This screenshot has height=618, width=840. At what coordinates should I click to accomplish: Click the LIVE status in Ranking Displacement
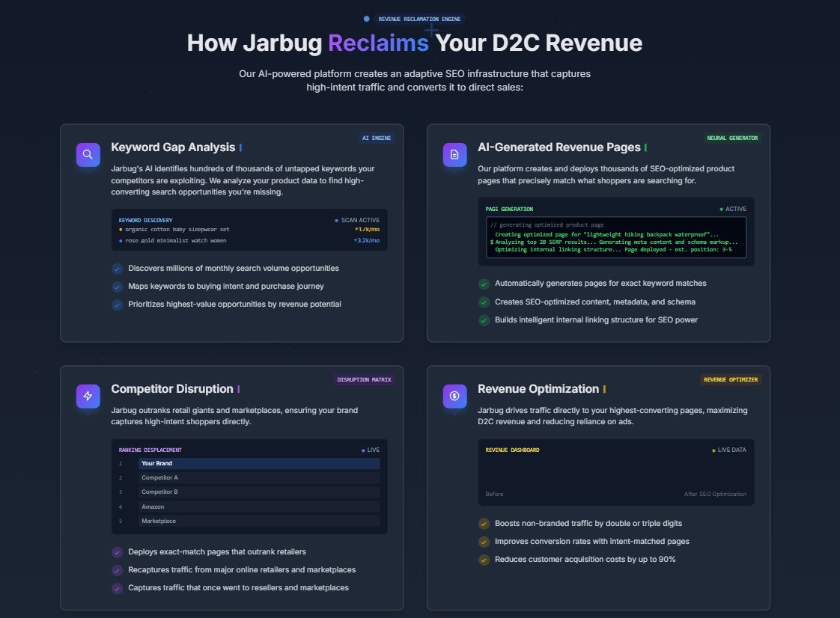[370, 450]
